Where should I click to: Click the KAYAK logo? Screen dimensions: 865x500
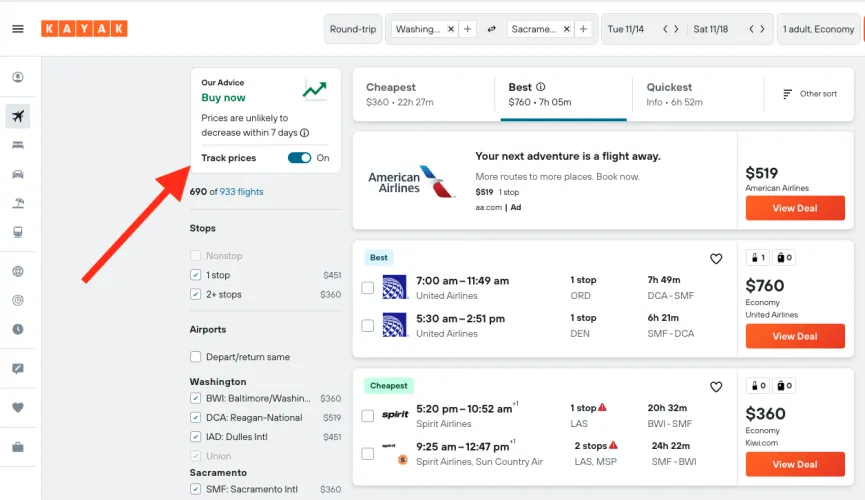coord(84,29)
